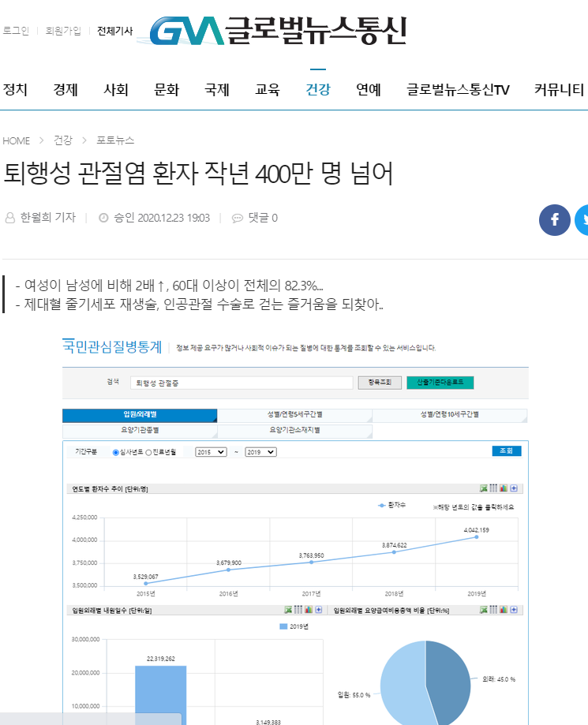Expand the 입원외래별 내원일수 panel plus icon

(x=318, y=610)
